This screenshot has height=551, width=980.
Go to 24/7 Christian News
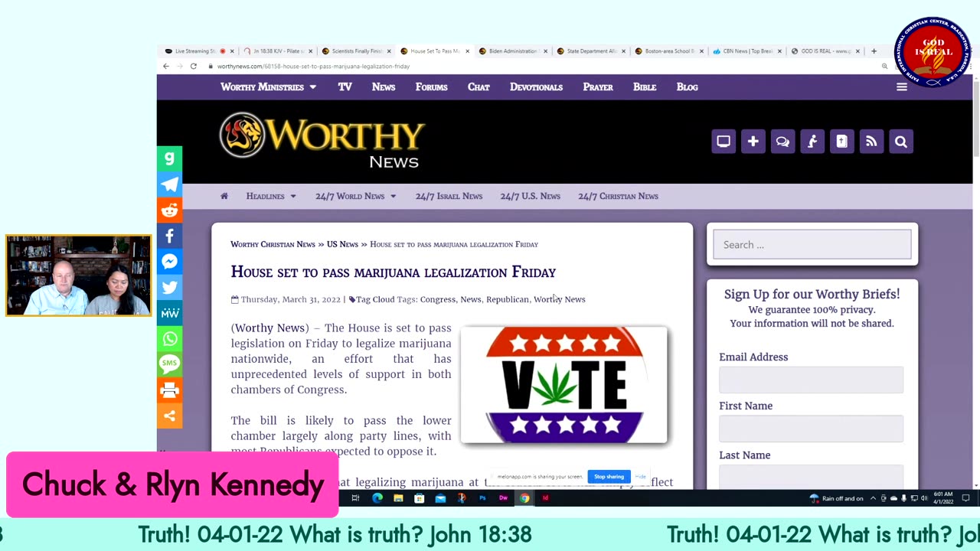point(619,196)
